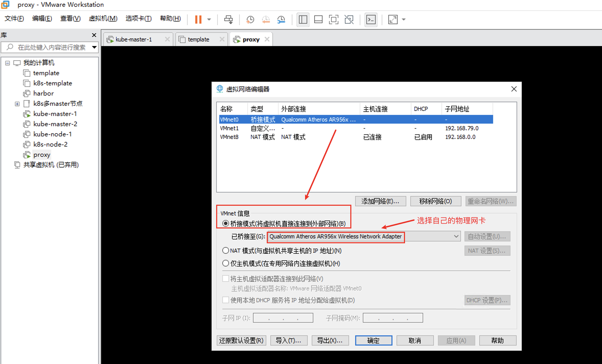Open the stretch display dropdown arrow
This screenshot has width=602, height=364.
pos(404,19)
